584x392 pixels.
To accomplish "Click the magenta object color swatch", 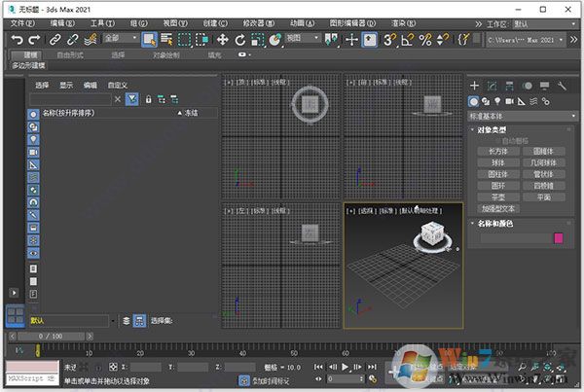I will tap(559, 238).
